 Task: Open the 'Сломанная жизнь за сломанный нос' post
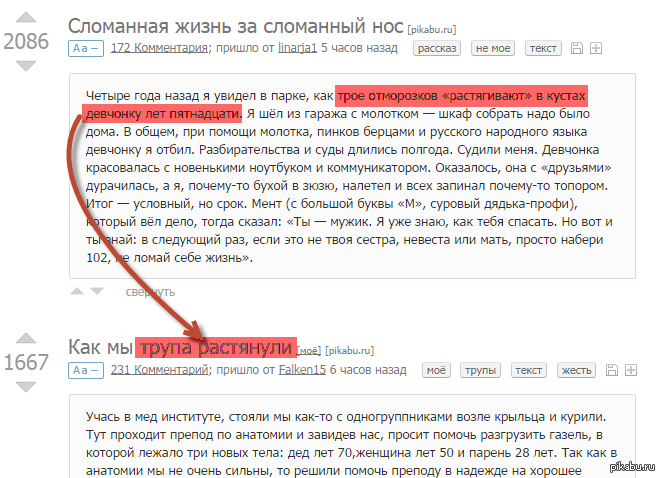[x=236, y=24]
